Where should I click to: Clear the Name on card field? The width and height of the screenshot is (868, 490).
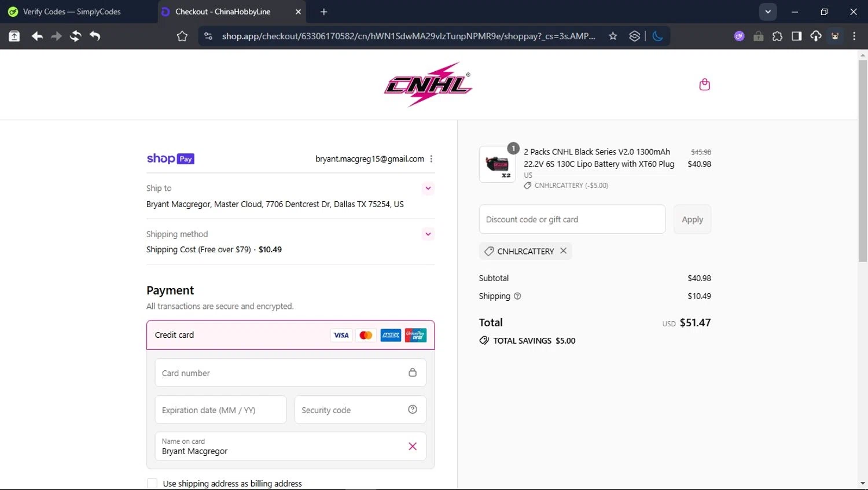413,446
